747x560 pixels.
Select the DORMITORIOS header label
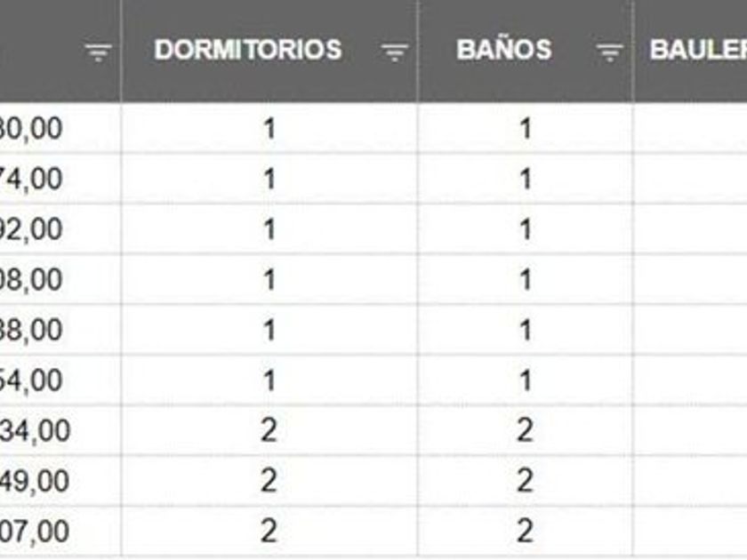coord(248,50)
